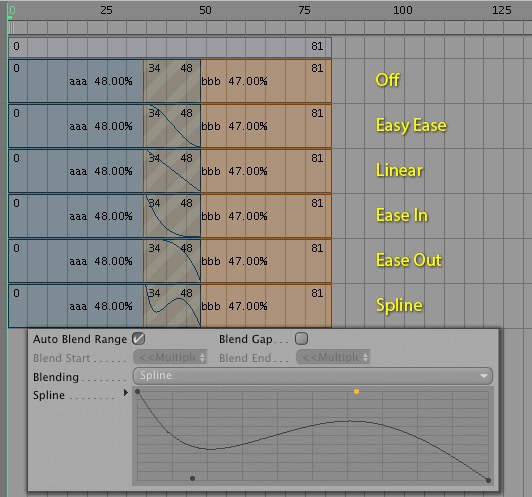Click the Blend Start input field
Image resolution: width=532 pixels, height=497 pixels.
[x=170, y=357]
